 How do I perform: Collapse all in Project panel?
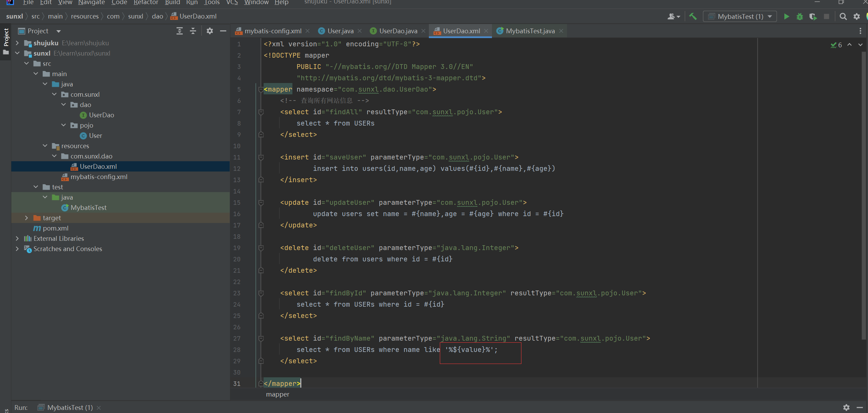(193, 31)
